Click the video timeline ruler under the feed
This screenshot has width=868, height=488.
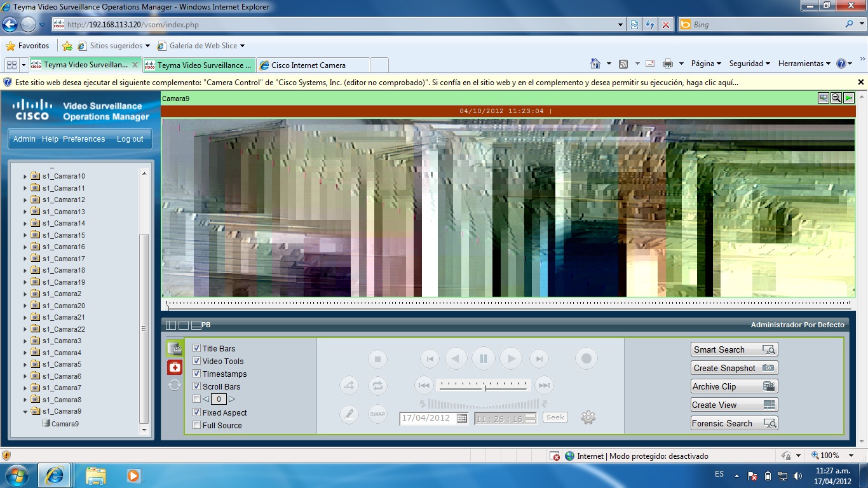tap(508, 304)
